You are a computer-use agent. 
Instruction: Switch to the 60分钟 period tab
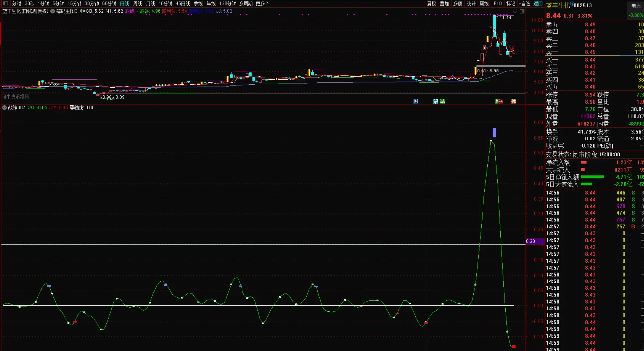[109, 3]
